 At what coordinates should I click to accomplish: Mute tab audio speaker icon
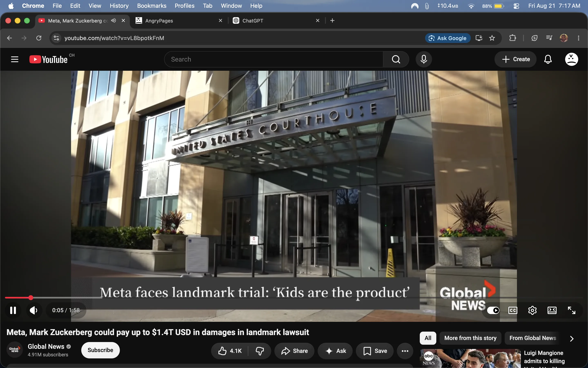[x=114, y=20]
